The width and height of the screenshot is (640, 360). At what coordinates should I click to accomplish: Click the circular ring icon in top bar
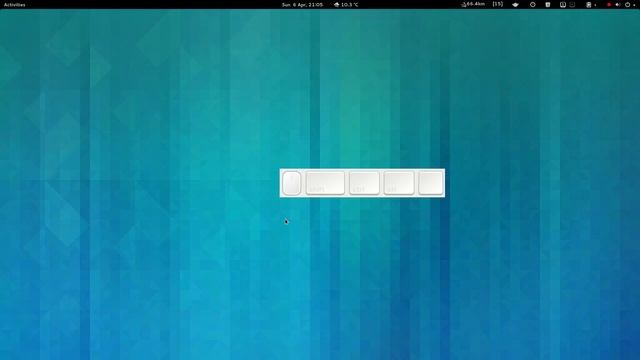533,4
